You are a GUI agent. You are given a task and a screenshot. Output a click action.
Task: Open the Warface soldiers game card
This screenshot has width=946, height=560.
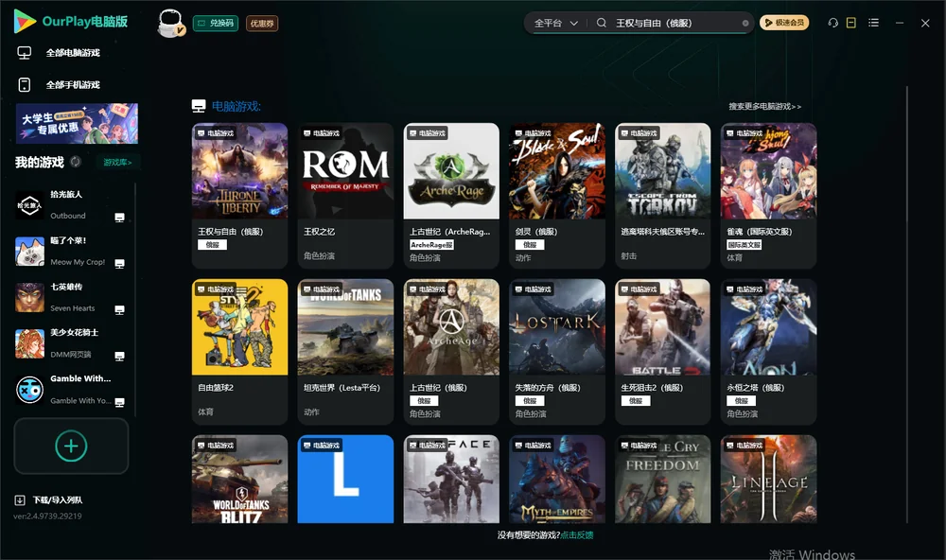click(x=451, y=480)
